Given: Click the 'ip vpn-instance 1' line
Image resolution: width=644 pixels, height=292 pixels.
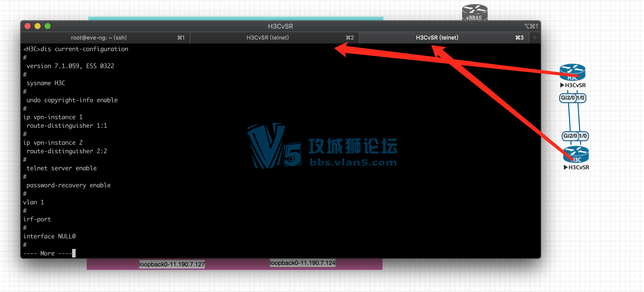Looking at the screenshot, I should (53, 117).
